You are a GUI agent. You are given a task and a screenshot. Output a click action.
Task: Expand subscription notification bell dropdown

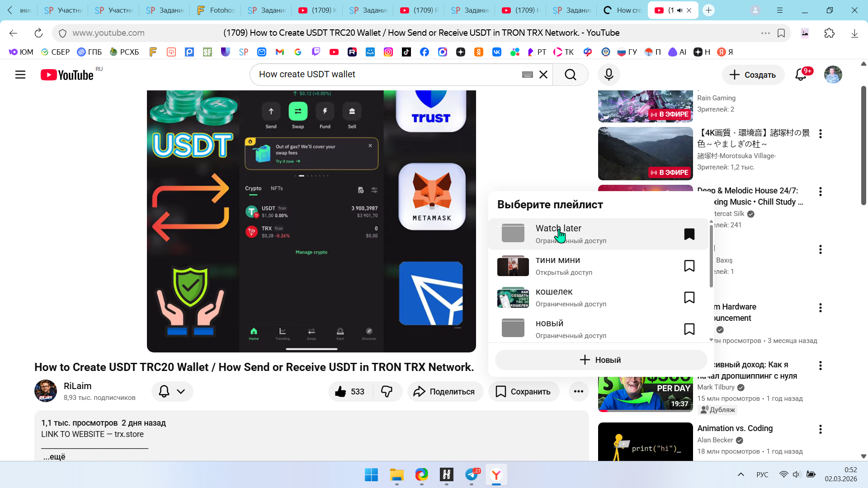click(172, 391)
